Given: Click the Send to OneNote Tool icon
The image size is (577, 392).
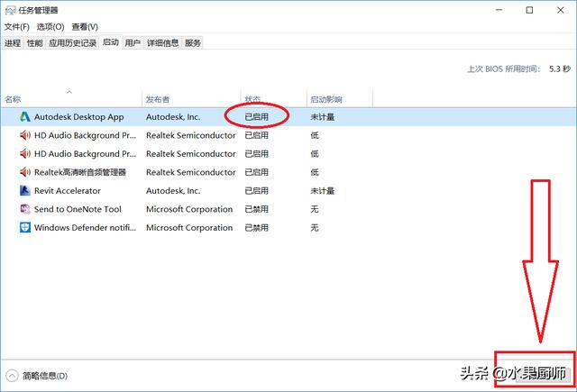Looking at the screenshot, I should coord(24,209).
